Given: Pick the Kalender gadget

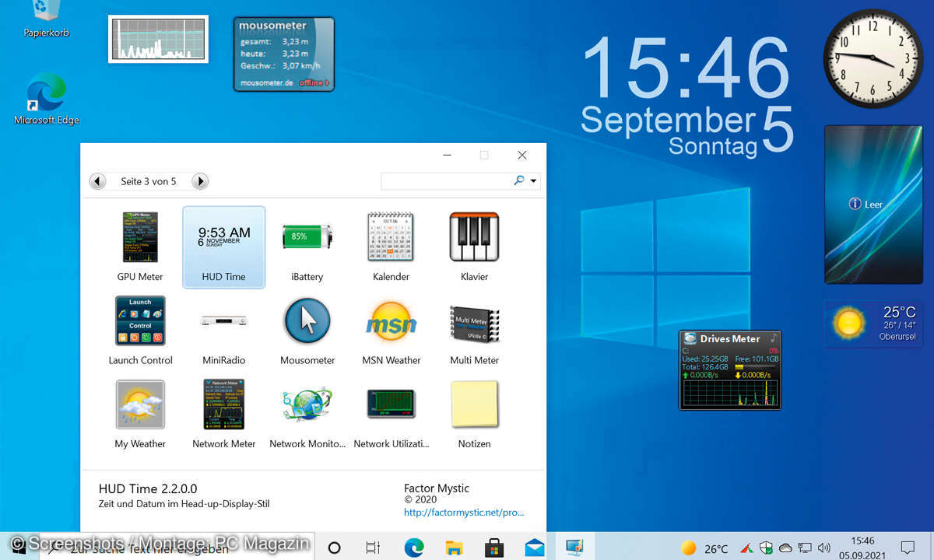Looking at the screenshot, I should pyautogui.click(x=391, y=247).
